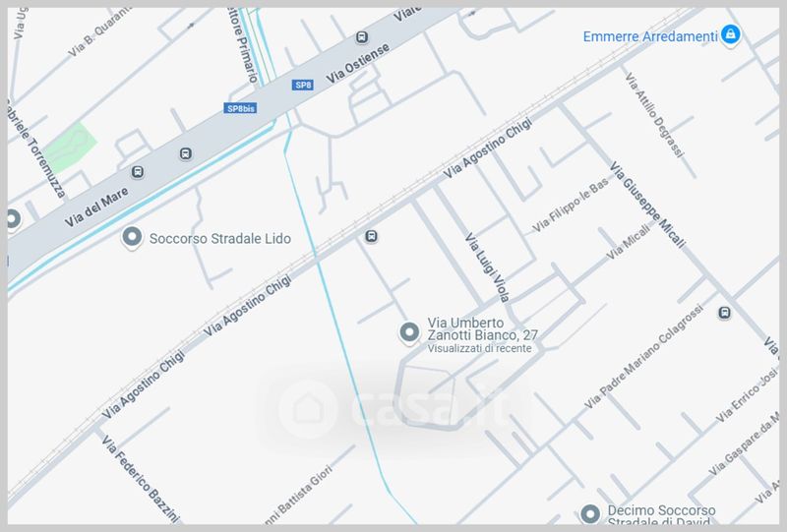Click the SP8 road shield badge
Viewport: 787px width, 532px height.
303,85
